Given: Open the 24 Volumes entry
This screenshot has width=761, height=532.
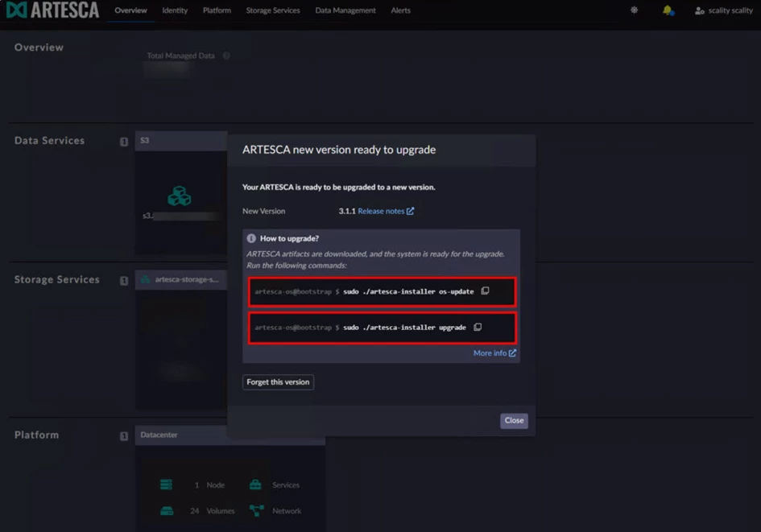Looking at the screenshot, I should [x=212, y=511].
